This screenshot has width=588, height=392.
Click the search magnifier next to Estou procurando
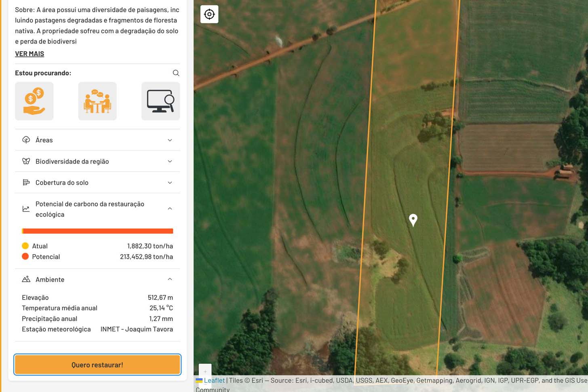point(176,73)
